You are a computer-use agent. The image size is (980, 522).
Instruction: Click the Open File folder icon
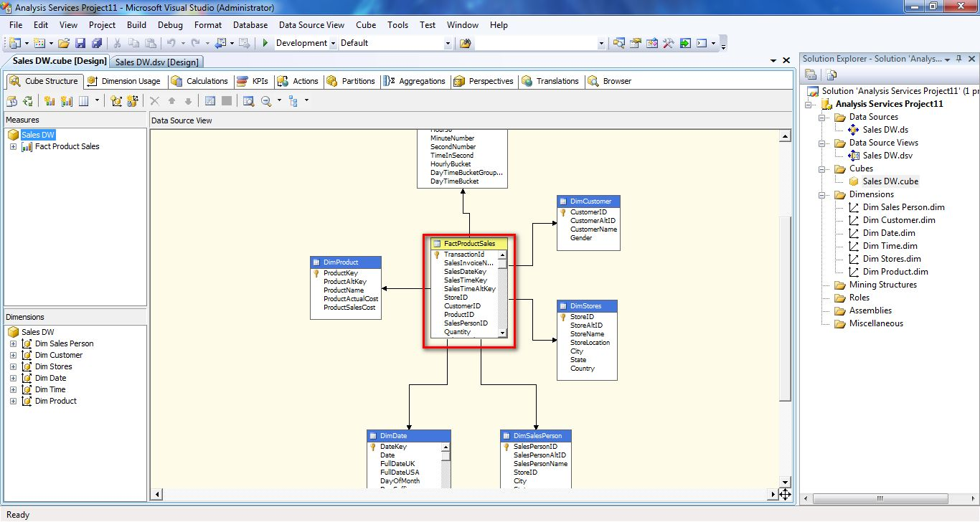(64, 44)
